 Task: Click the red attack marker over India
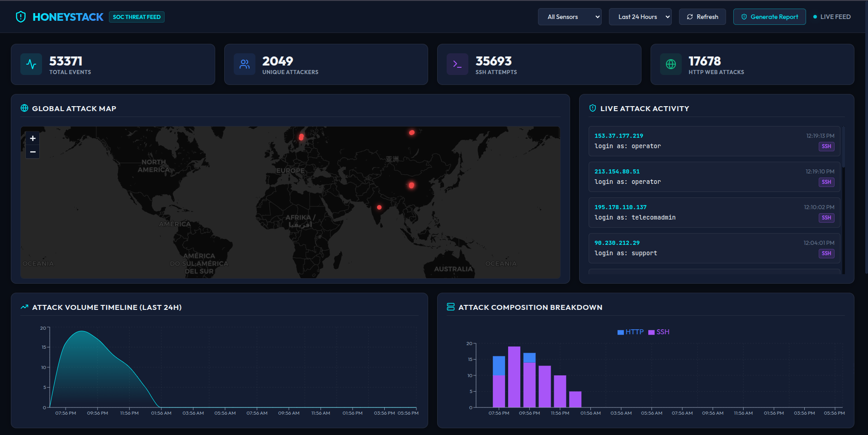click(x=379, y=207)
